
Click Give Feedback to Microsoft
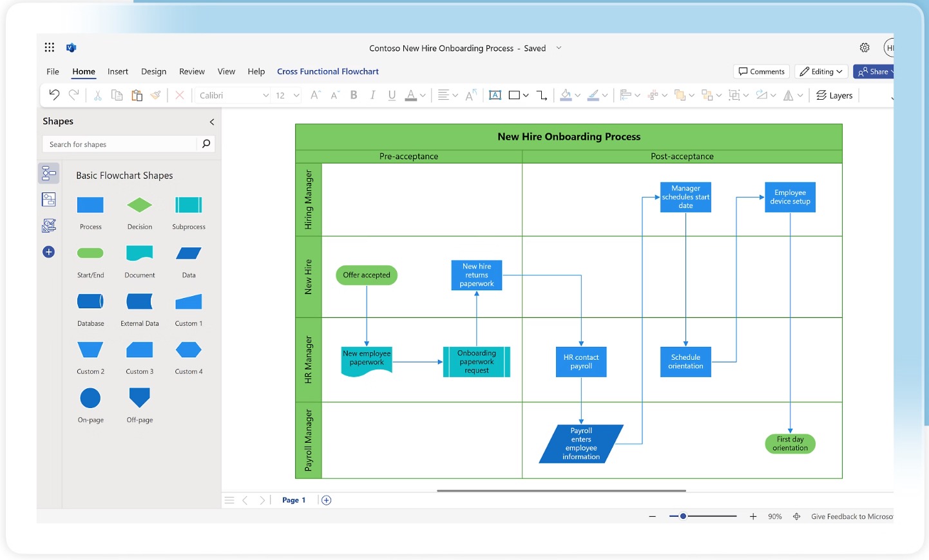852,516
